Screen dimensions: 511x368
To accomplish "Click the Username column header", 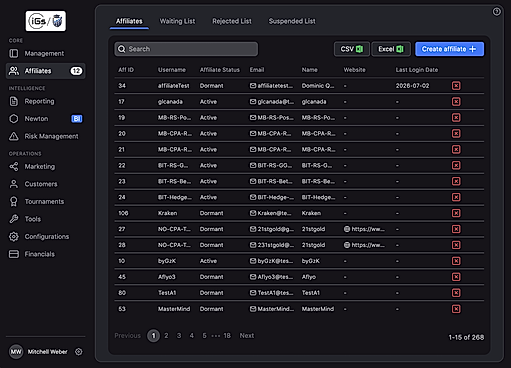I will pyautogui.click(x=172, y=70).
